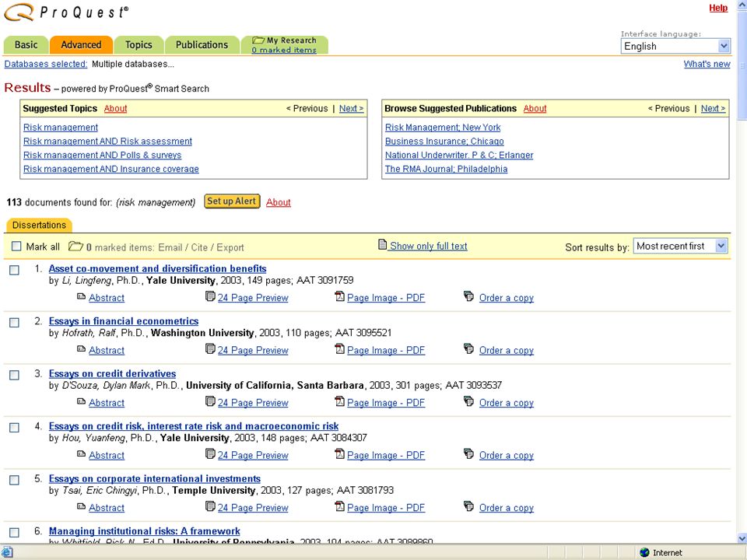Click PDF icon for the Tsai, Eric Chingyi dissertation
747x560 pixels.
(339, 506)
